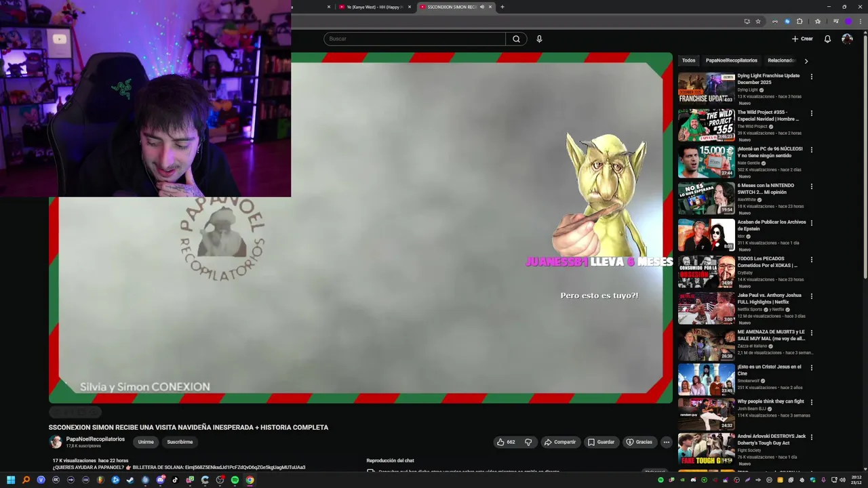This screenshot has height=488, width=868.
Task: Switch to the Ye (Kanye West) browser tab
Action: (x=375, y=7)
